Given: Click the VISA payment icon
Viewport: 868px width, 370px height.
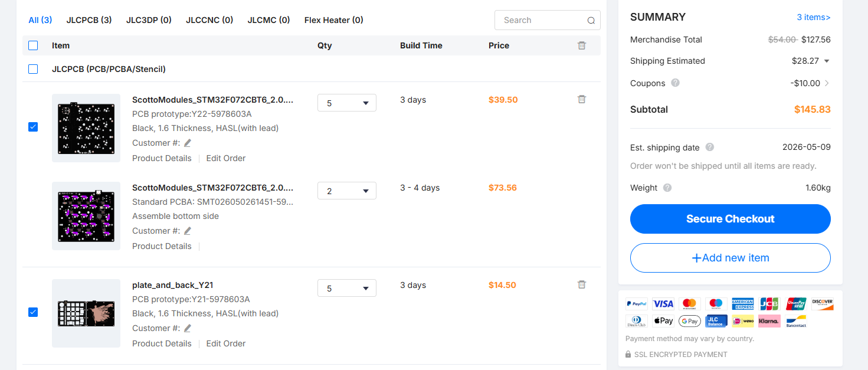Looking at the screenshot, I should [x=663, y=304].
